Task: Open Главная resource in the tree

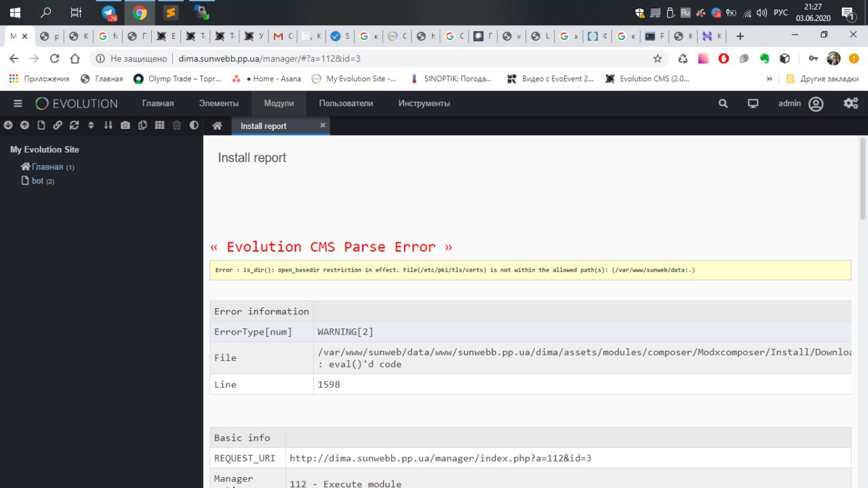Action: pyautogui.click(x=47, y=167)
